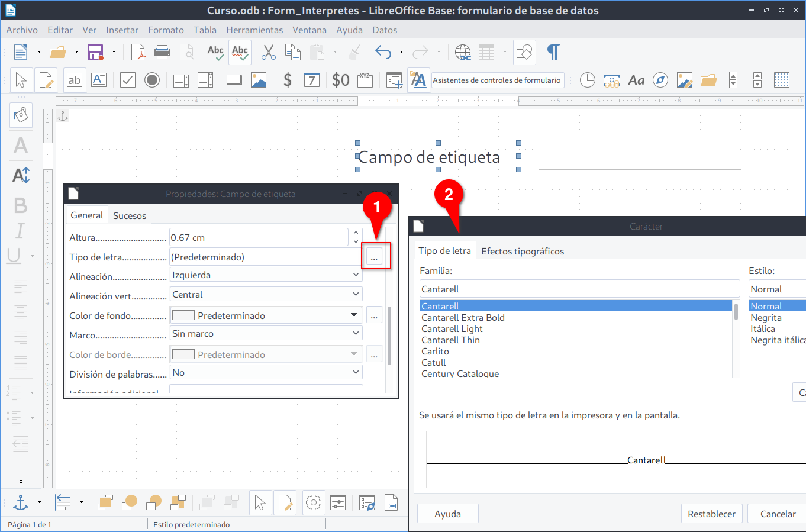Select the Push Button control tool
The width and height of the screenshot is (806, 532).
point(234,80)
